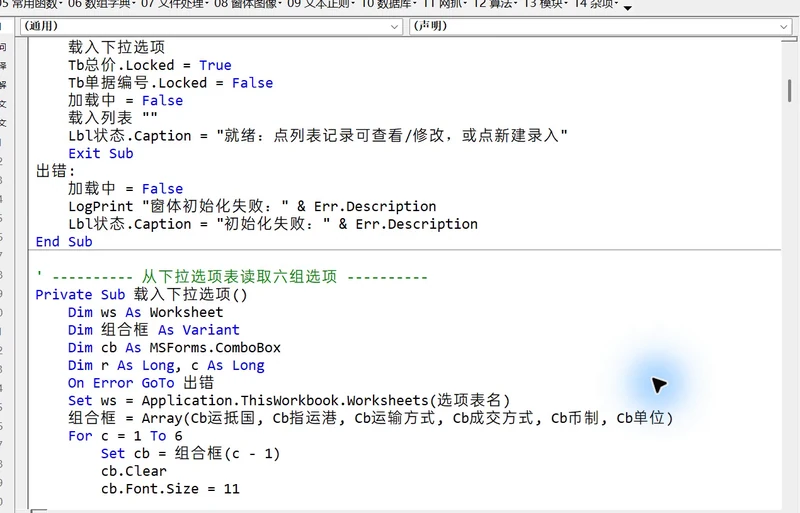This screenshot has height=513, width=800.
Task: Click the On Error GoTo 出错 line
Action: click(x=141, y=383)
